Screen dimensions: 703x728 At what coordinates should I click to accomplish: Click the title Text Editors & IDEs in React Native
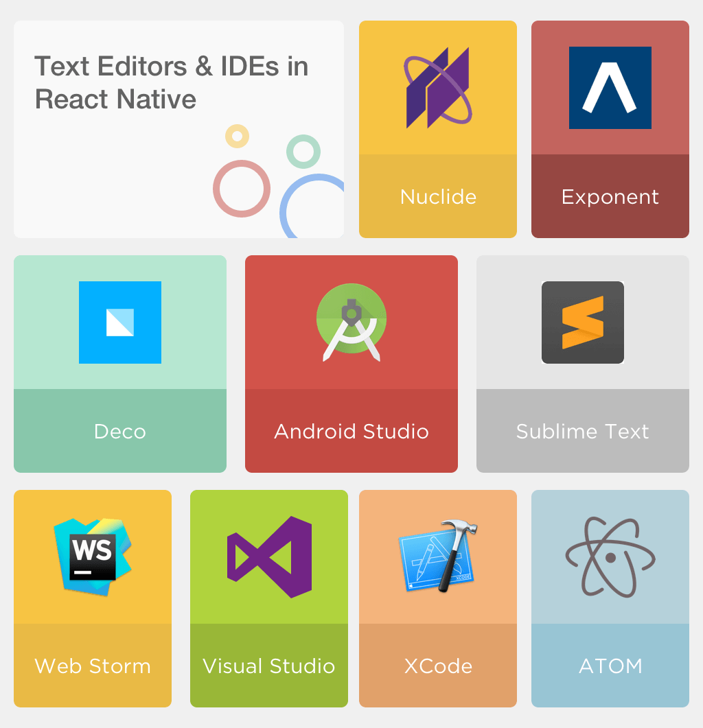pos(171,82)
